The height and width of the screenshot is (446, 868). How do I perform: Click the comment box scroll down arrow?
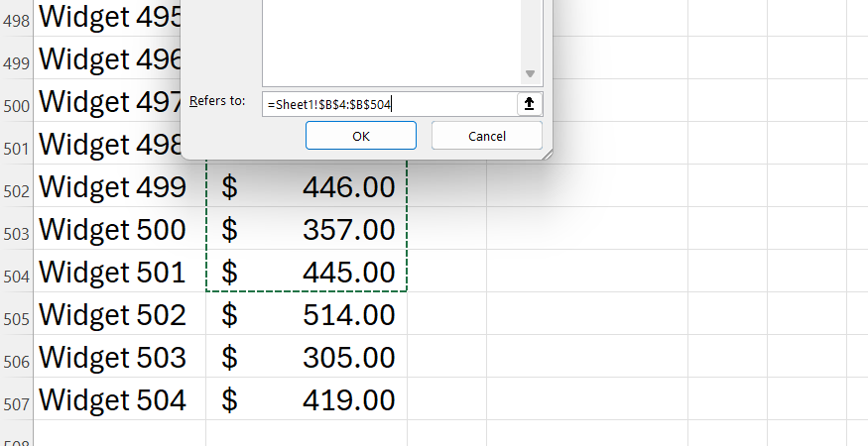[530, 73]
